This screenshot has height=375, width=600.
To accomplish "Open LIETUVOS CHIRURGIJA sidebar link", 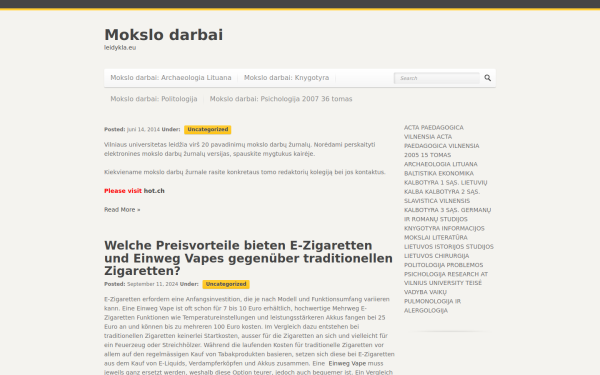I will 436,256.
